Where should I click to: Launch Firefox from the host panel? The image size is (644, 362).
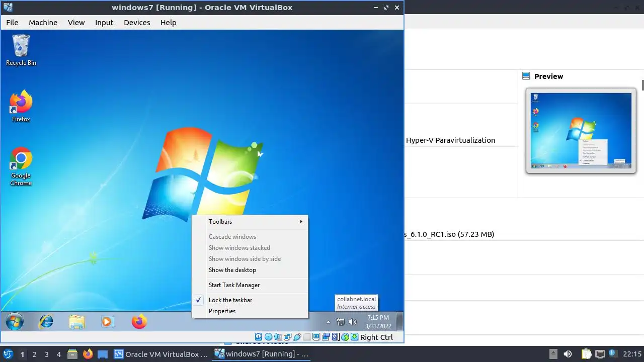88,354
